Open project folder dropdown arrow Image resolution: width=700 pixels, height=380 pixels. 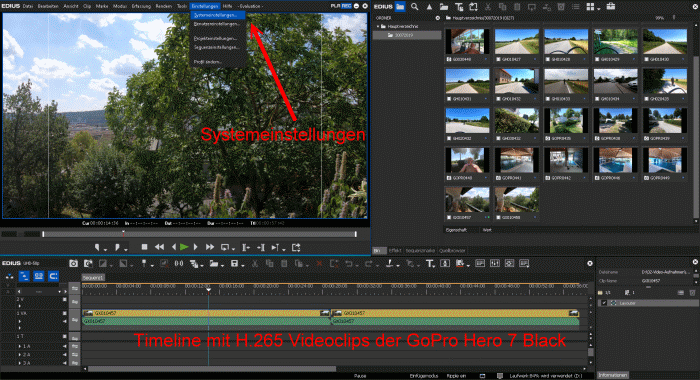pos(222,266)
